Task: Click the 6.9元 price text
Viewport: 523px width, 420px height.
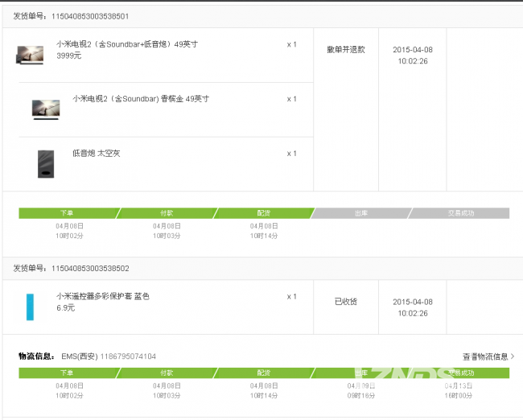Action: coord(66,308)
